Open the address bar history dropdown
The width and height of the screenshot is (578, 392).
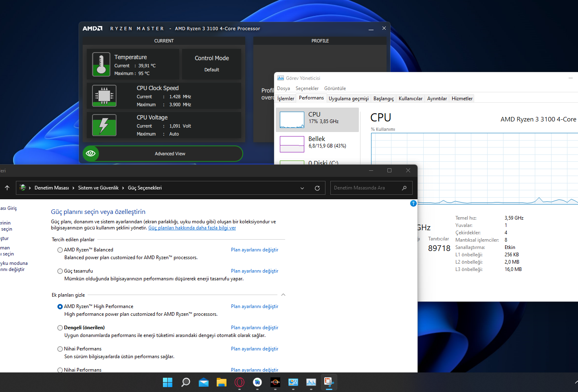point(302,188)
